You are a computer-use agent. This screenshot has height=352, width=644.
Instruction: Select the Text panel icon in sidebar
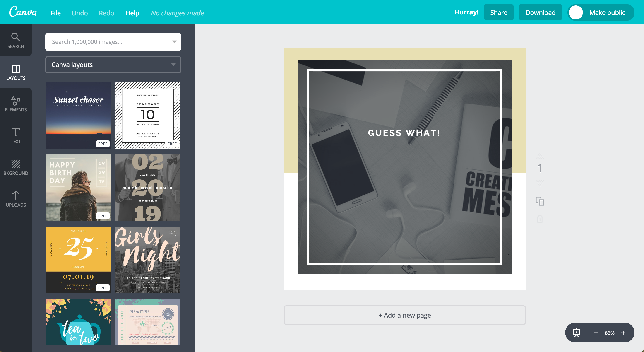click(x=16, y=136)
